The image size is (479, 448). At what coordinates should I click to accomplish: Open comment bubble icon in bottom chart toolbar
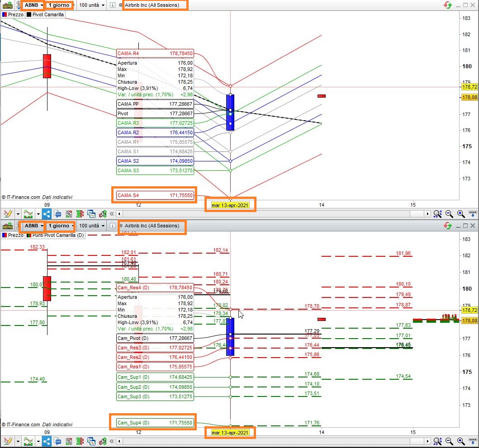click(x=58, y=441)
